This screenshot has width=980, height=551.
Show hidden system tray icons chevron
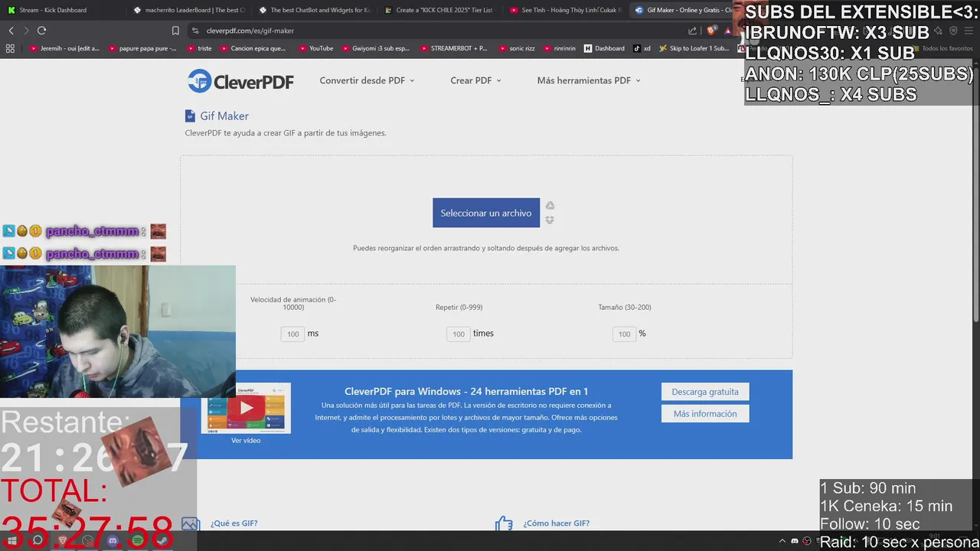(782, 541)
